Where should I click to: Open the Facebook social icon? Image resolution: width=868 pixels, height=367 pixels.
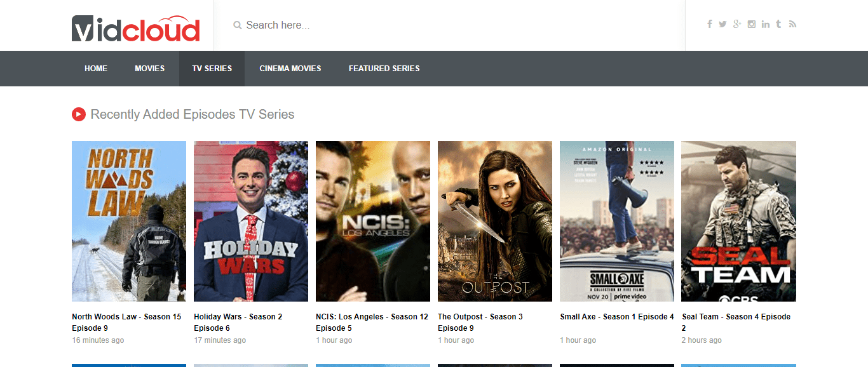pos(710,24)
